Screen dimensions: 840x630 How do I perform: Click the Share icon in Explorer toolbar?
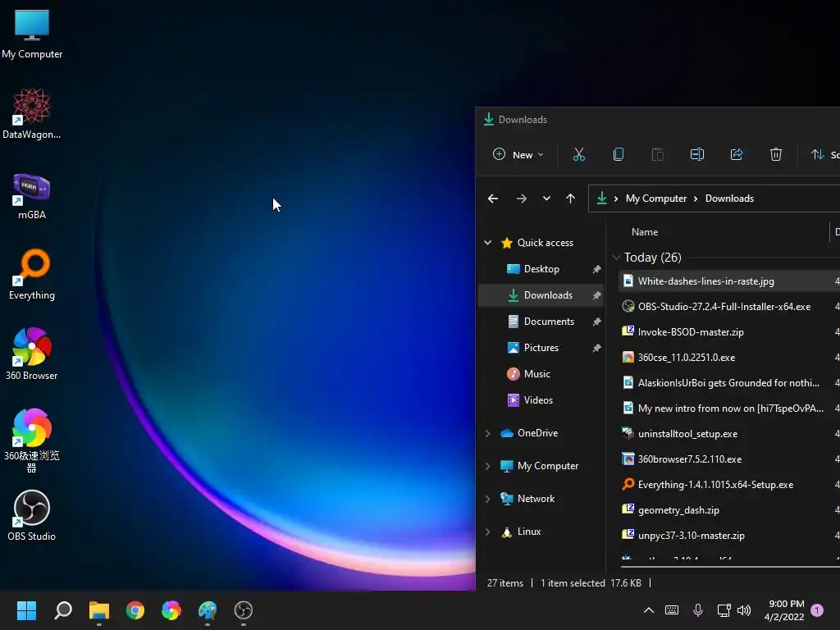(737, 155)
